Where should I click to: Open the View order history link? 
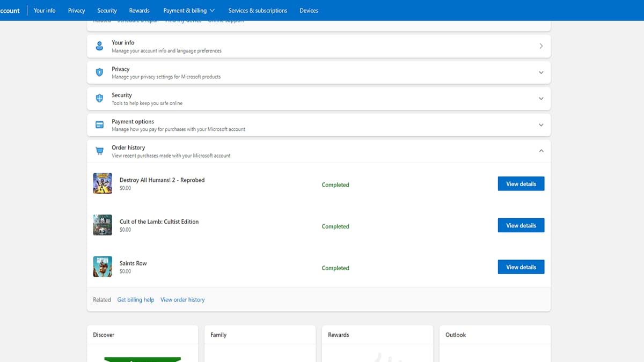pos(182,300)
